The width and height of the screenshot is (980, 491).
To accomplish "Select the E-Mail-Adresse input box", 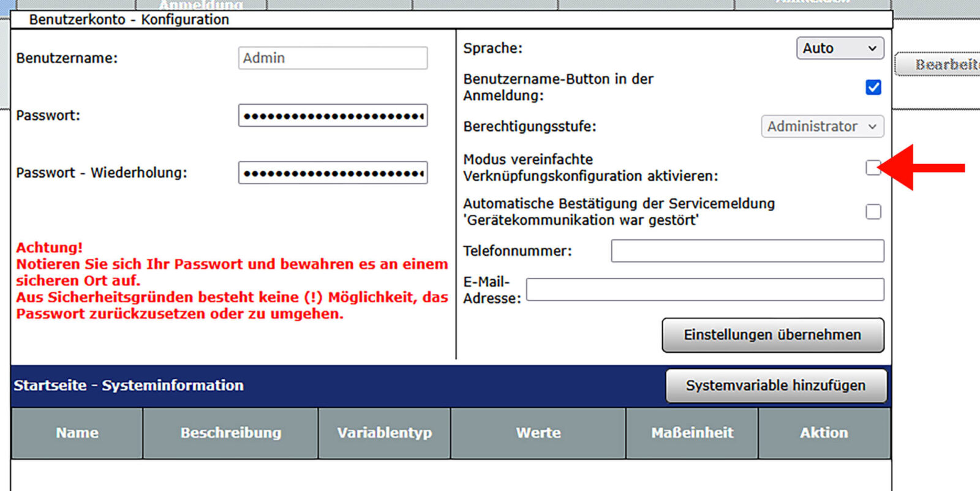I will coord(704,290).
